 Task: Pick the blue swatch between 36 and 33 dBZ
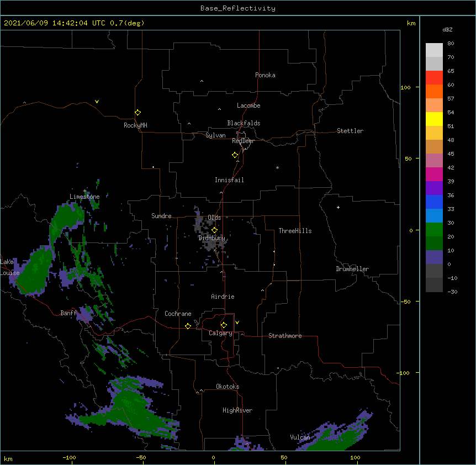pos(434,202)
